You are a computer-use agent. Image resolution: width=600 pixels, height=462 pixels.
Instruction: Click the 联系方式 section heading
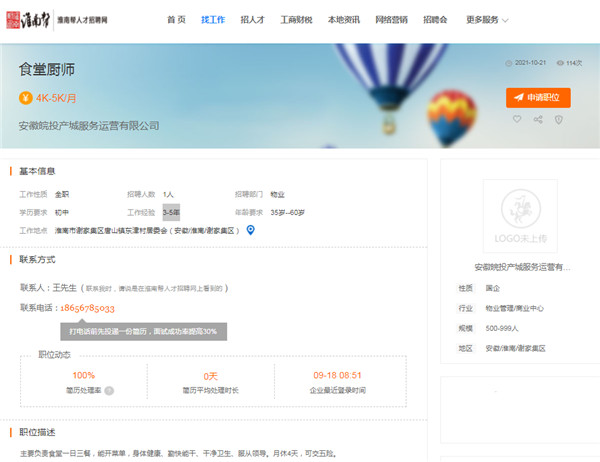(37, 260)
